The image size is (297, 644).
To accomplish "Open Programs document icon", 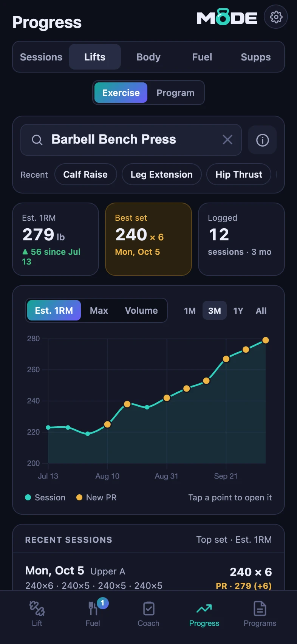I will click(260, 608).
